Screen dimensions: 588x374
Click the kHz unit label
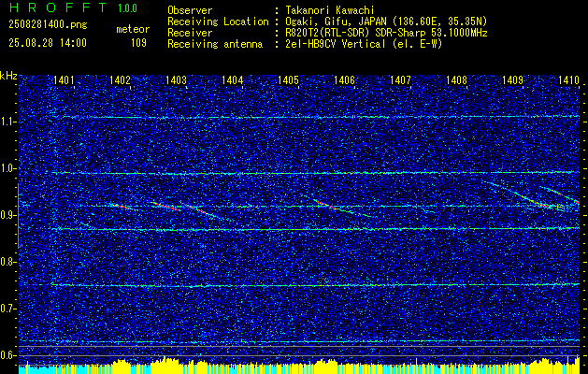[x=8, y=76]
